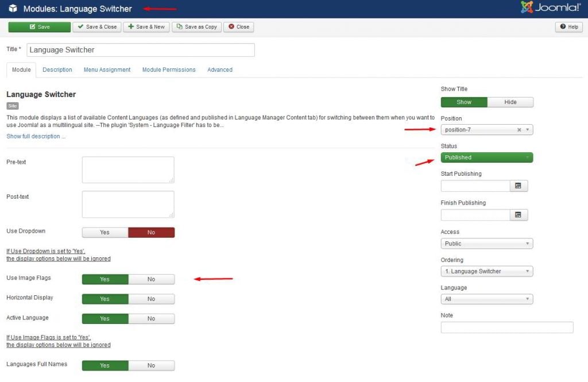Clear the position-7 selection with x
The height and width of the screenshot is (382, 588).
click(519, 130)
